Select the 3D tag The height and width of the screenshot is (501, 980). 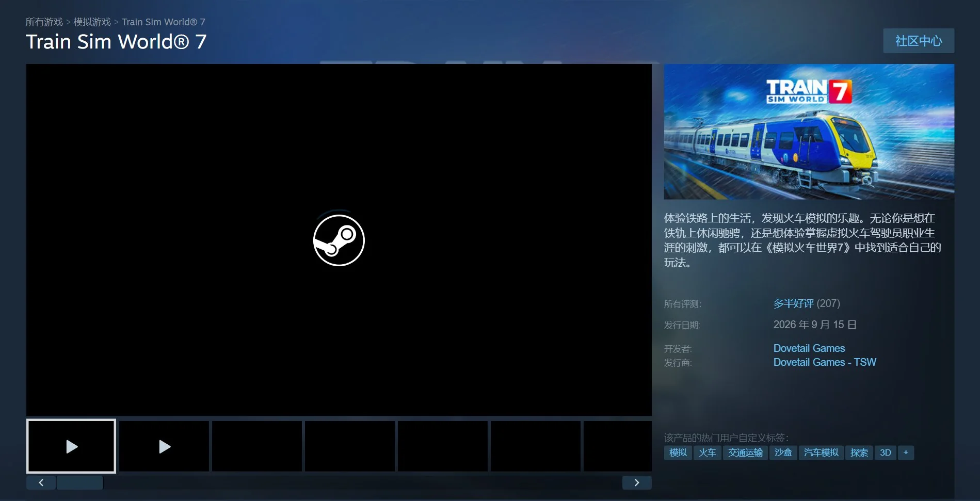tap(885, 452)
